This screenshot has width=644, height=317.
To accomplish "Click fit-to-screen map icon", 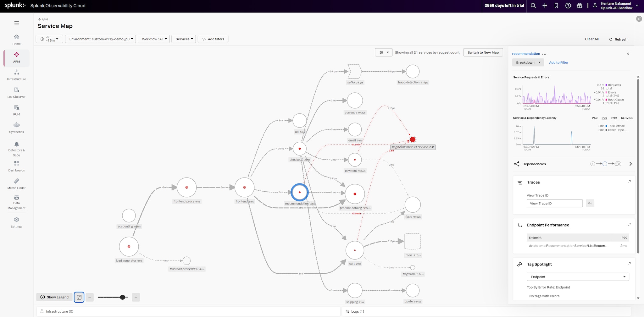I will coord(79,297).
